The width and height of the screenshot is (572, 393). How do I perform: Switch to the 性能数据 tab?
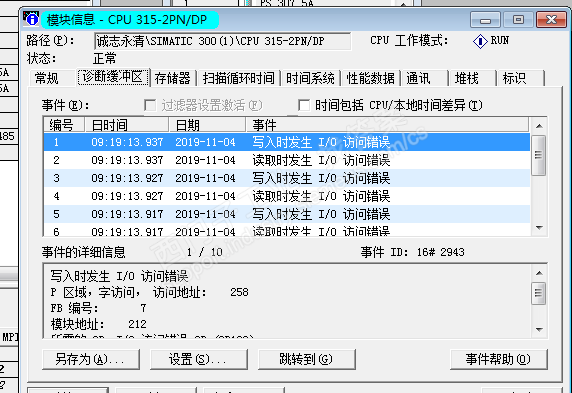(371, 78)
